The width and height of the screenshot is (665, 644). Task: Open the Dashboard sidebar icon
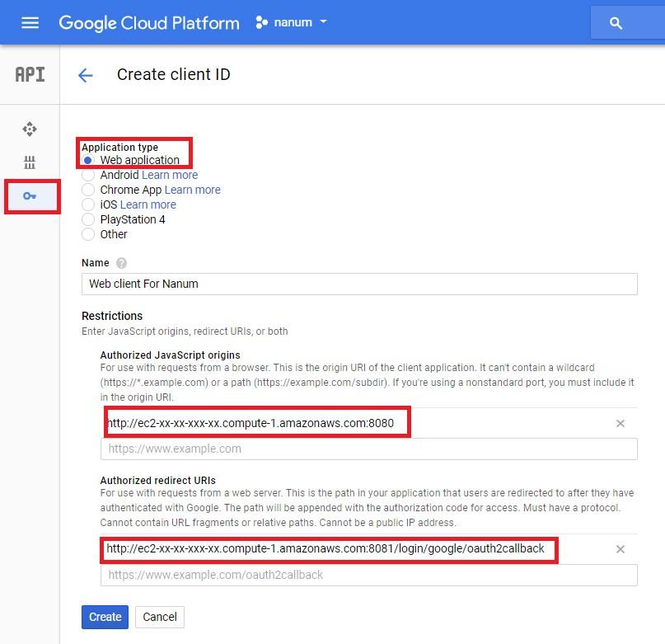30,129
